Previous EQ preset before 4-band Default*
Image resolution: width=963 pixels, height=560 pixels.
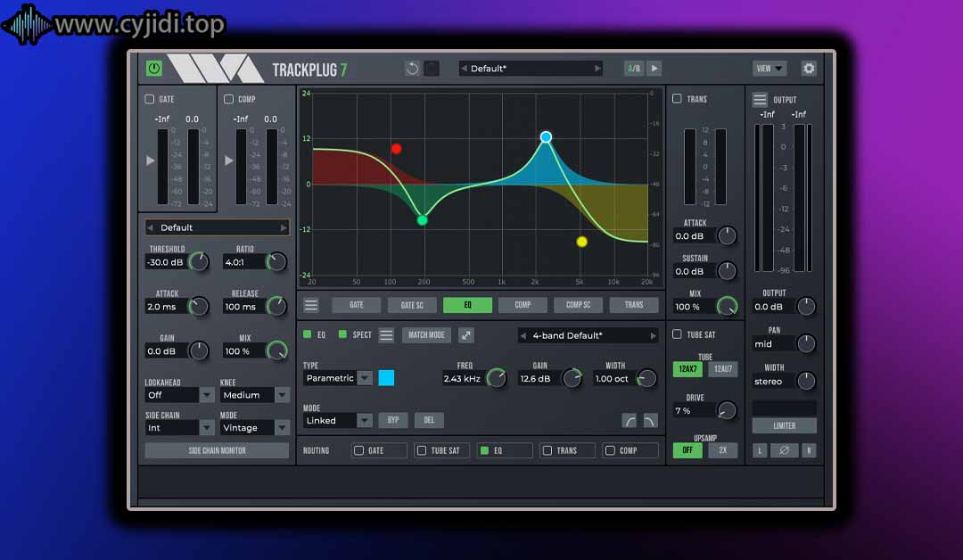523,336
